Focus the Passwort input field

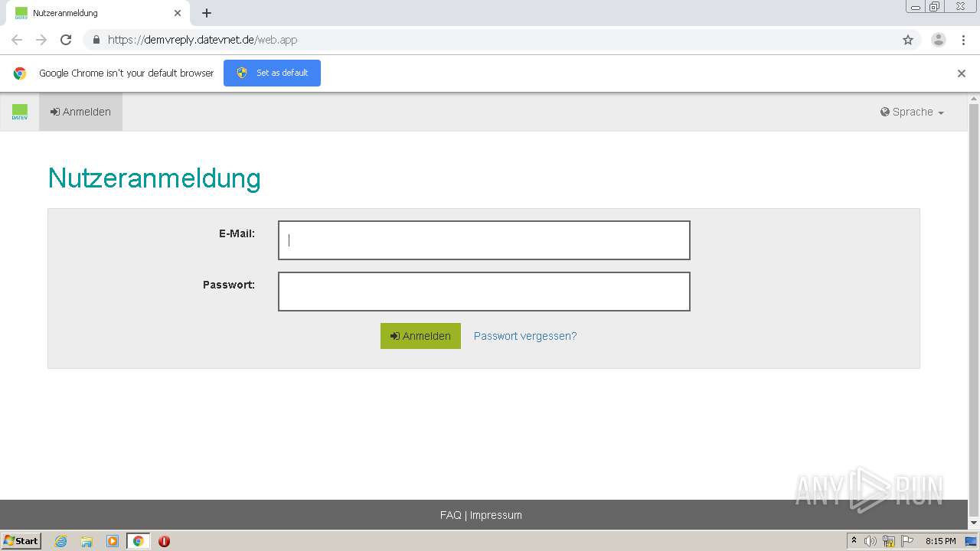point(484,292)
